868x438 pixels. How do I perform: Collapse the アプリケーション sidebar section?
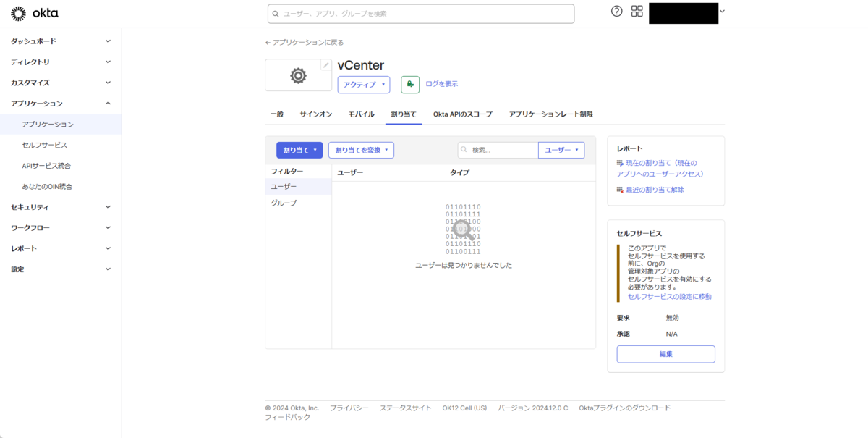61,104
